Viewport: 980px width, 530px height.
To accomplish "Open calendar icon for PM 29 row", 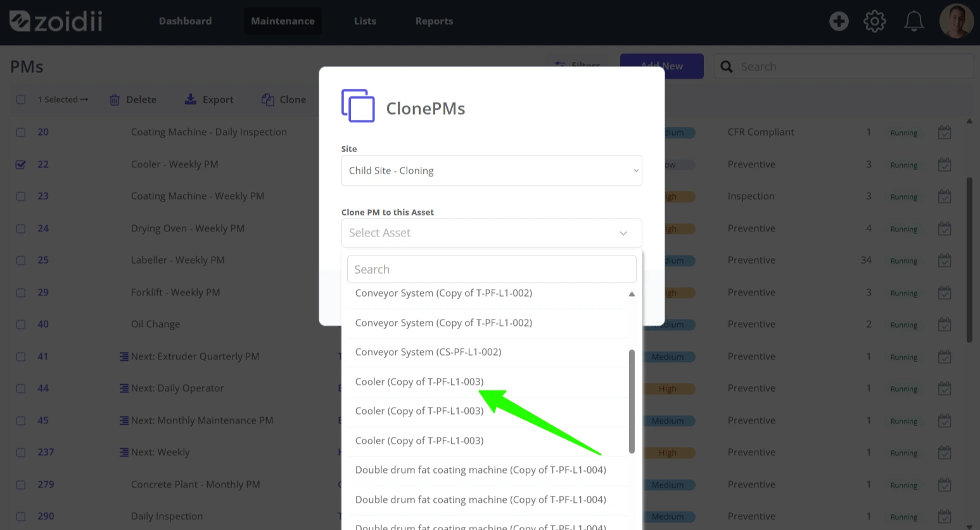I will pyautogui.click(x=945, y=292).
